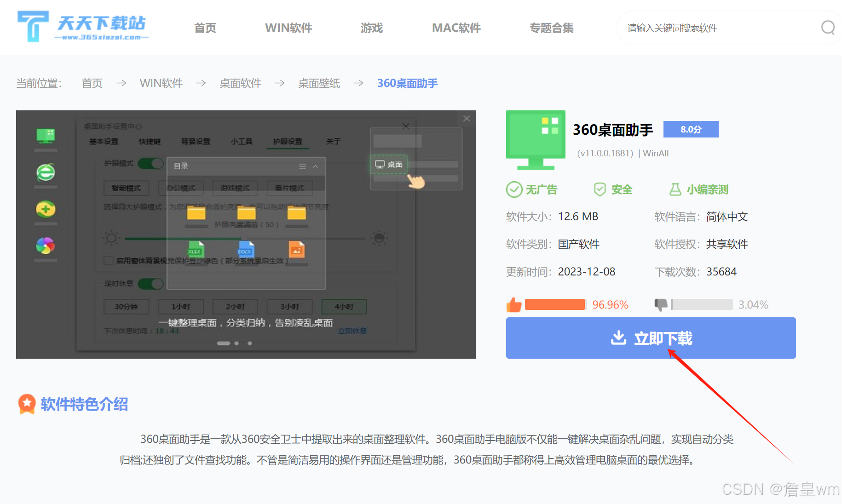
Task: Open the MAC软件 navigation menu item
Action: tap(456, 28)
